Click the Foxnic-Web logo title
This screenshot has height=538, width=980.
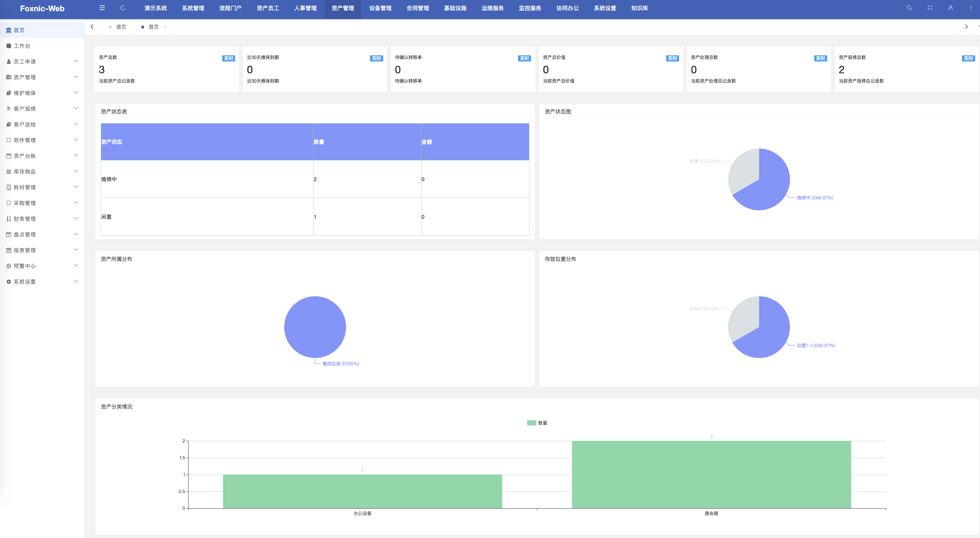[x=42, y=8]
